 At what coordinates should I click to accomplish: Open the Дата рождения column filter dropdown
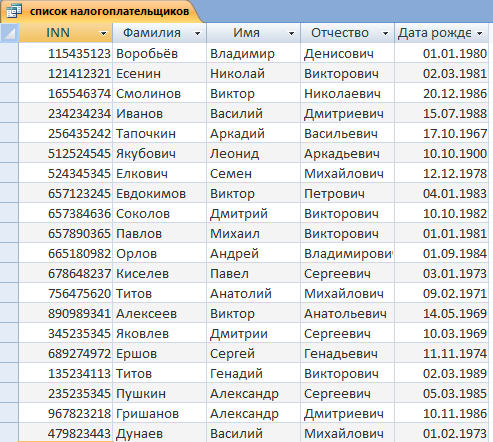[480, 33]
